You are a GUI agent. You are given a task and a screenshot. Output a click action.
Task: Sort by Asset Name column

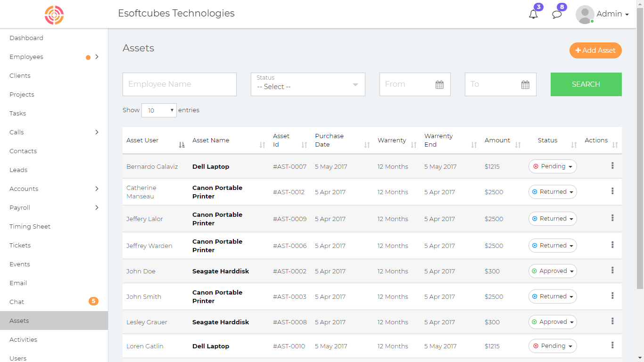(x=229, y=140)
